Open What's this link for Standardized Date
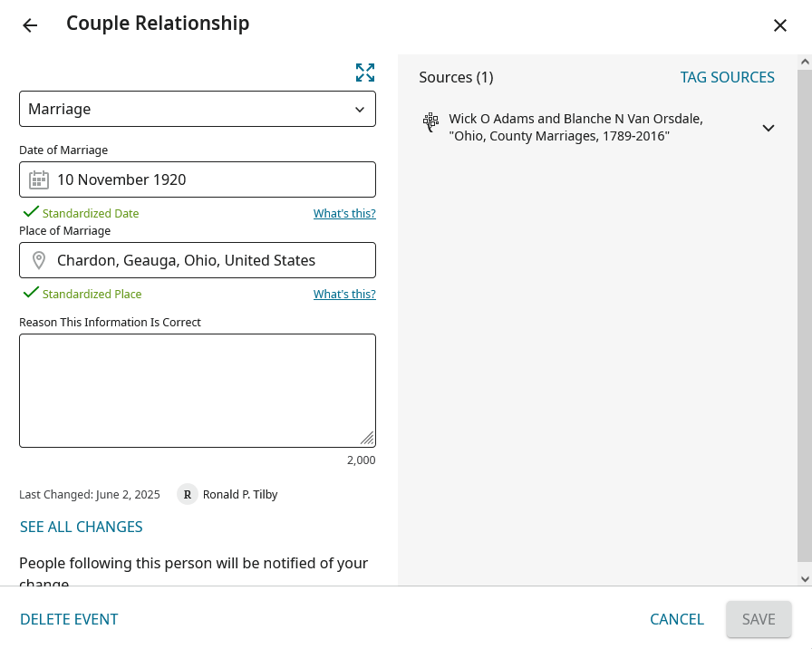The width and height of the screenshot is (812, 649). click(344, 214)
